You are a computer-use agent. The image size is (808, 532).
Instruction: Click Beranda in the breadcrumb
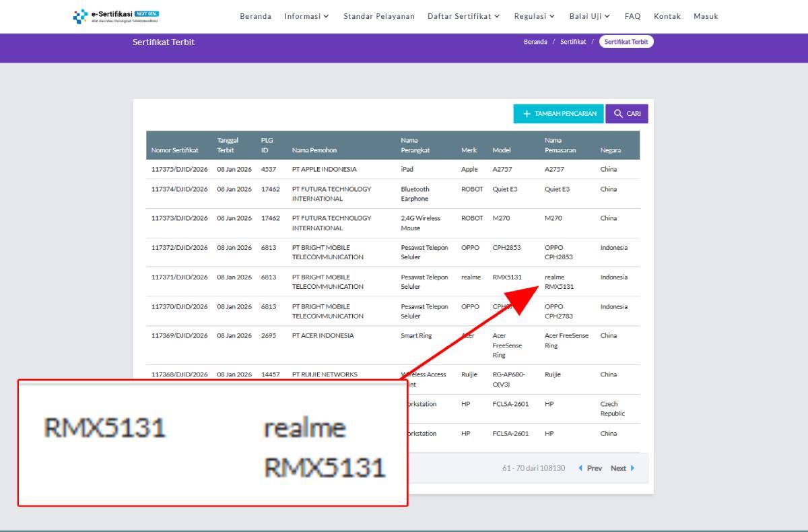coord(535,42)
